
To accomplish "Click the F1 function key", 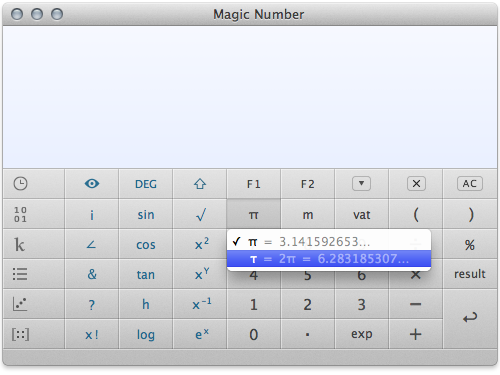I will tap(254, 184).
